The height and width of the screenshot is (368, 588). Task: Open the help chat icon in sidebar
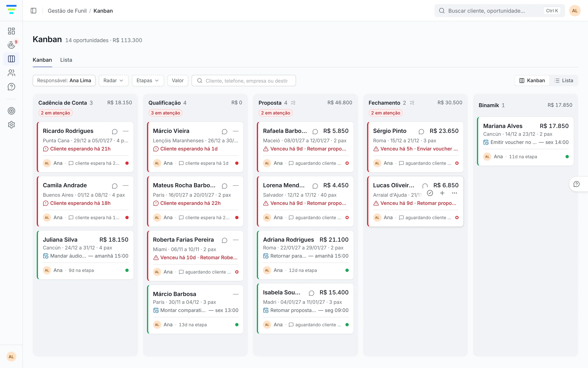pyautogui.click(x=11, y=87)
